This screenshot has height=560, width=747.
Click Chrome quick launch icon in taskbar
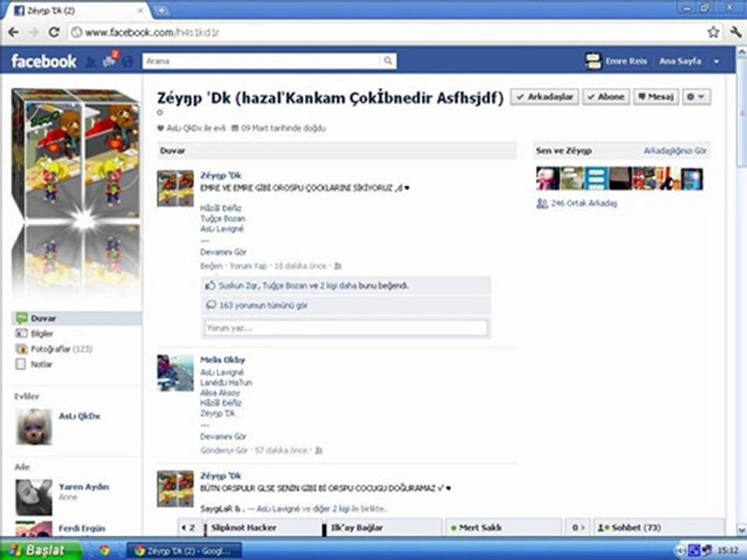click(x=105, y=551)
